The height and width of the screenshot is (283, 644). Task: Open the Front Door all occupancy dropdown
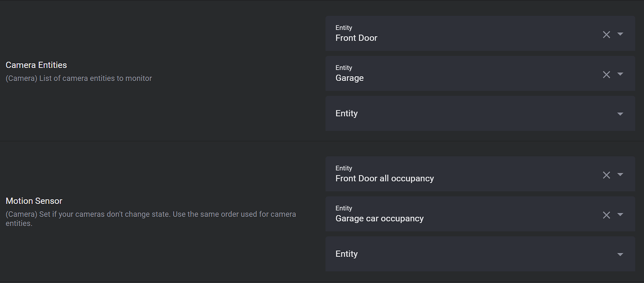tap(620, 175)
